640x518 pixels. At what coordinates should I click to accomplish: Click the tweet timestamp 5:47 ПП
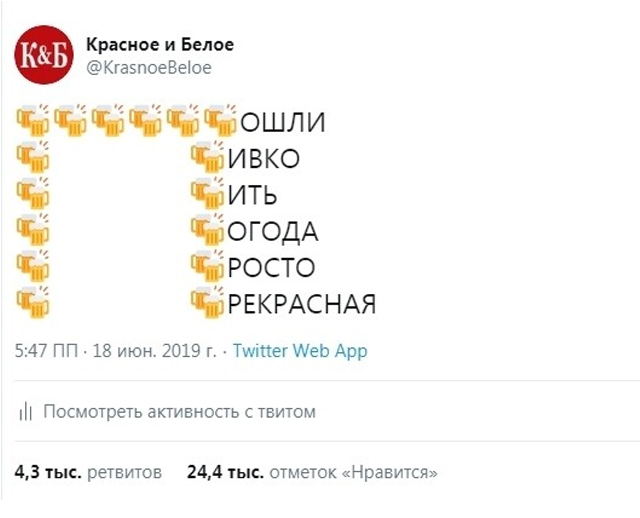[46, 351]
